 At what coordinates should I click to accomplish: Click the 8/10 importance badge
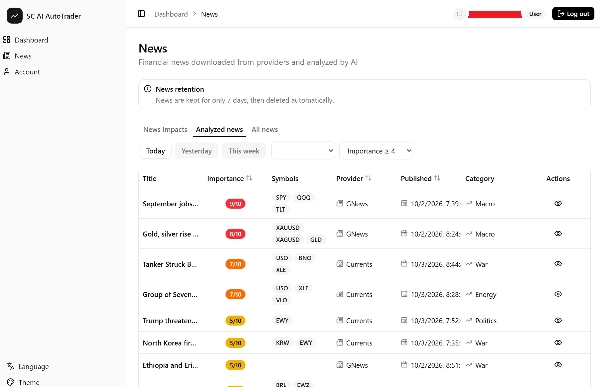tap(235, 234)
